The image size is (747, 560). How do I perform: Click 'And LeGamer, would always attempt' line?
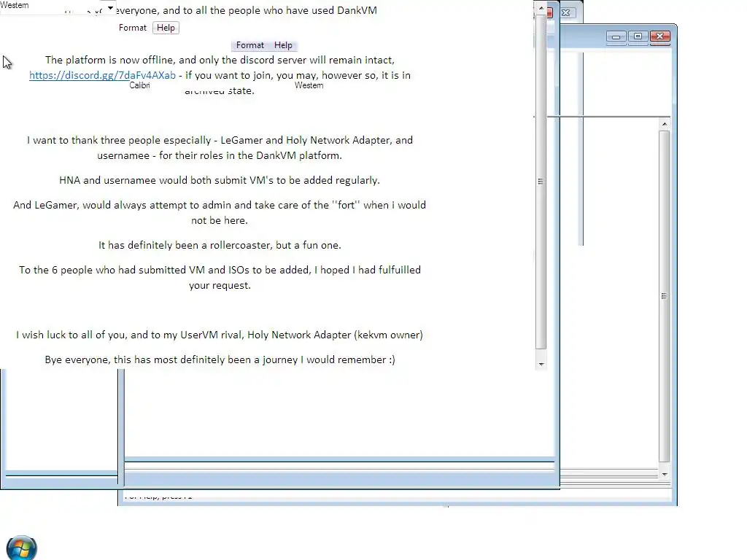pyautogui.click(x=220, y=205)
